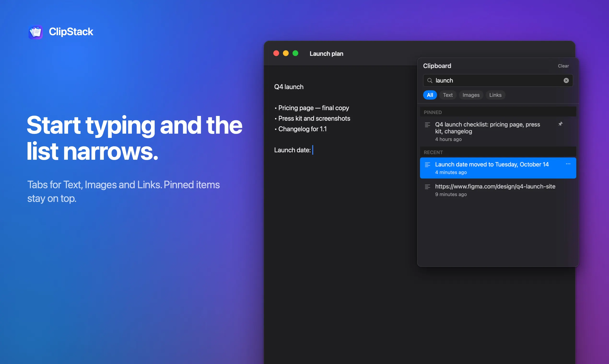Click the 4 hours ago timestamp

(448, 139)
